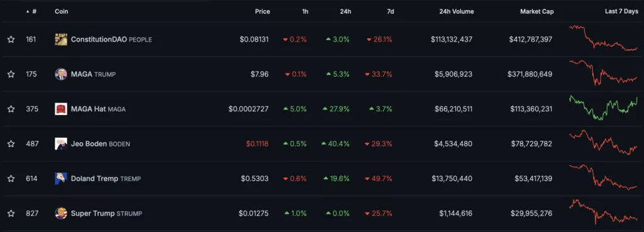644x232 pixels.
Task: Open the Jeo Boden BODEN link
Action: pos(101,144)
